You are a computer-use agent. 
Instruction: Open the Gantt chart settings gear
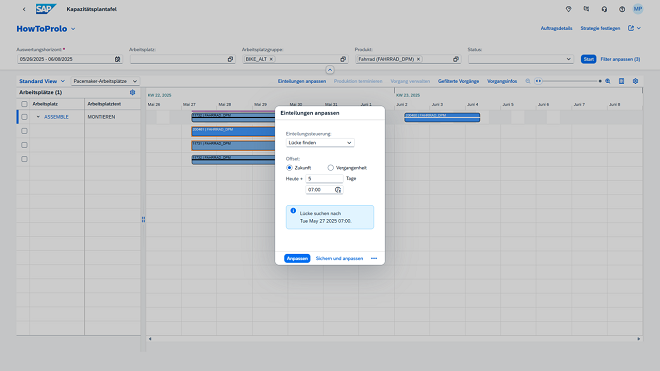pos(636,81)
